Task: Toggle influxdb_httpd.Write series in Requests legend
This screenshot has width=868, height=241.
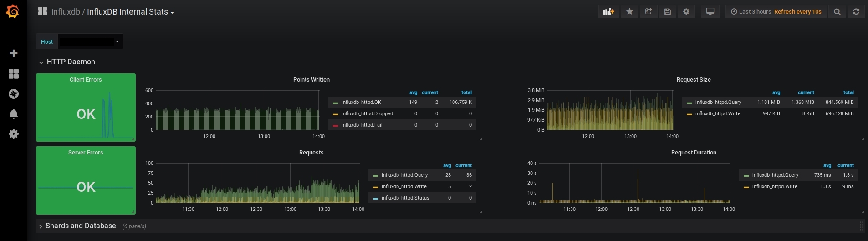Action: point(404,186)
